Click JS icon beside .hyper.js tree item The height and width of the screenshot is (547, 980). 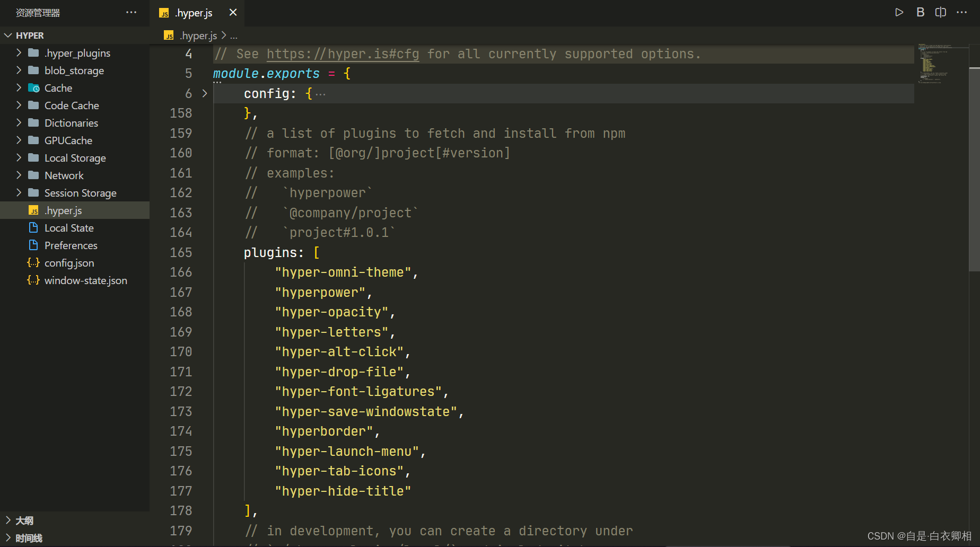(33, 210)
